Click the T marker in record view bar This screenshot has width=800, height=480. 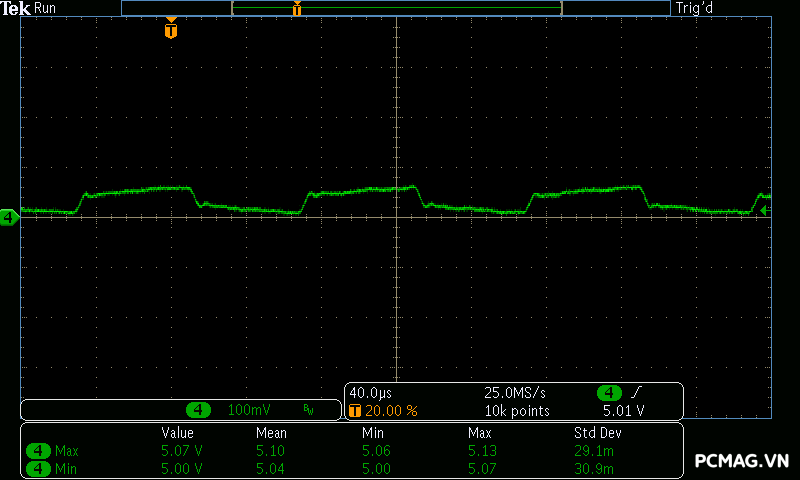tap(297, 9)
